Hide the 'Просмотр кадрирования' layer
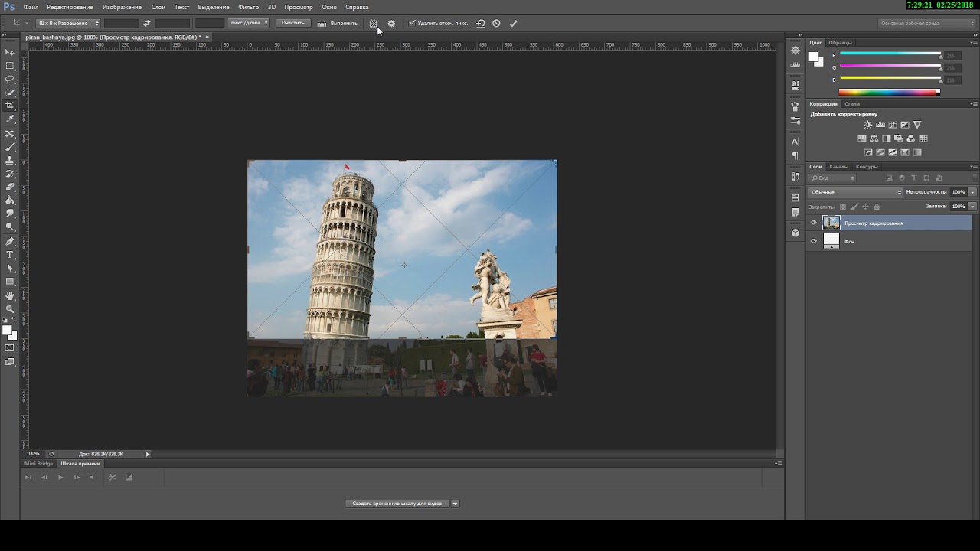980x551 pixels. coord(814,223)
